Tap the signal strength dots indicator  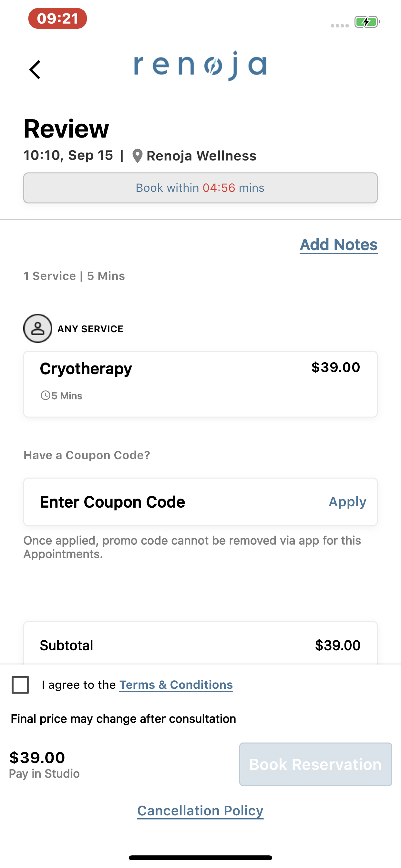point(340,26)
